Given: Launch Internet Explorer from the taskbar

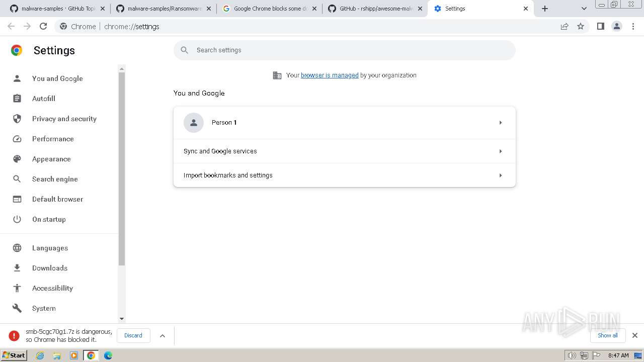Looking at the screenshot, I should point(40,355).
